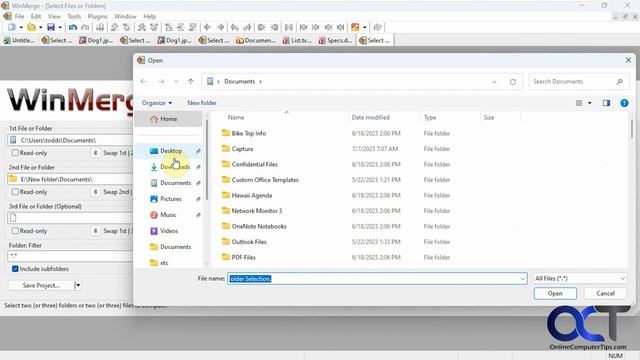The width and height of the screenshot is (640, 360).
Task: Open the Tools menu in WinMerge
Action: [74, 16]
